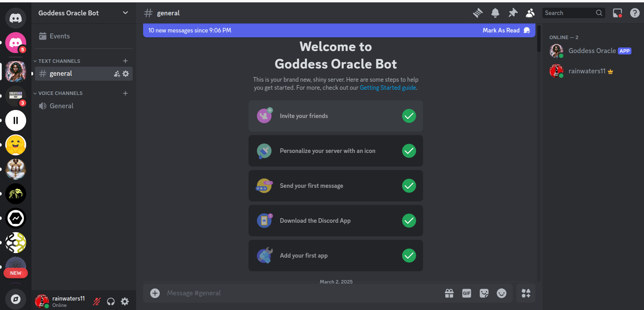Unmute the microphone
This screenshot has width=644, height=310.
click(x=97, y=301)
